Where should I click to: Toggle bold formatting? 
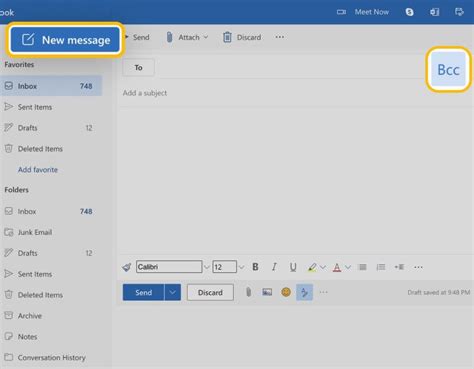[255, 267]
